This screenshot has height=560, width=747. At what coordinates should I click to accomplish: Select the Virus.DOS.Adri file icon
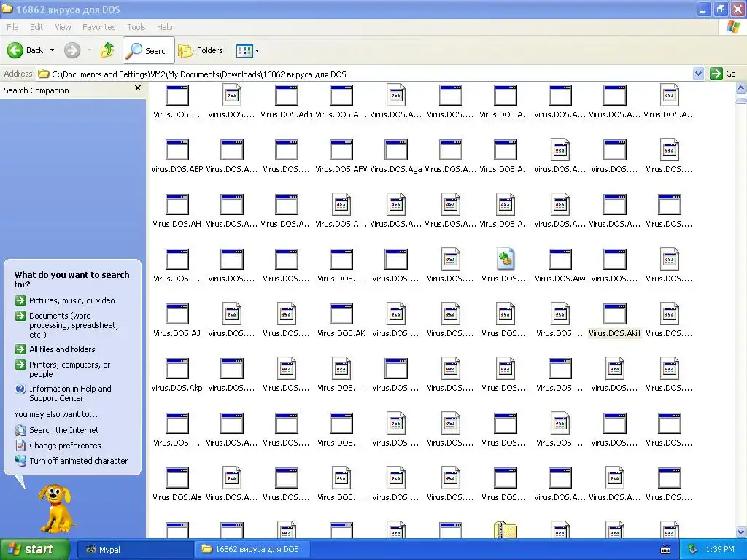[x=286, y=96]
